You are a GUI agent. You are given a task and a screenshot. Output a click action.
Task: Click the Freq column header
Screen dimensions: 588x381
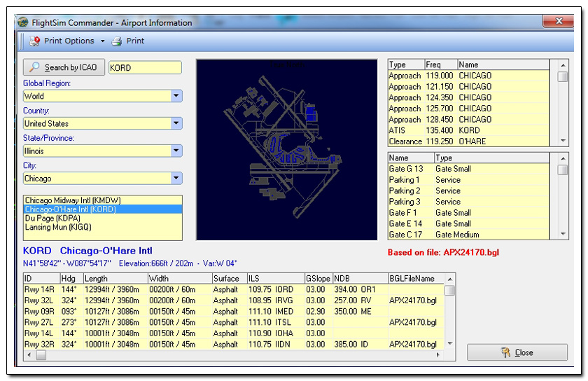(x=441, y=64)
